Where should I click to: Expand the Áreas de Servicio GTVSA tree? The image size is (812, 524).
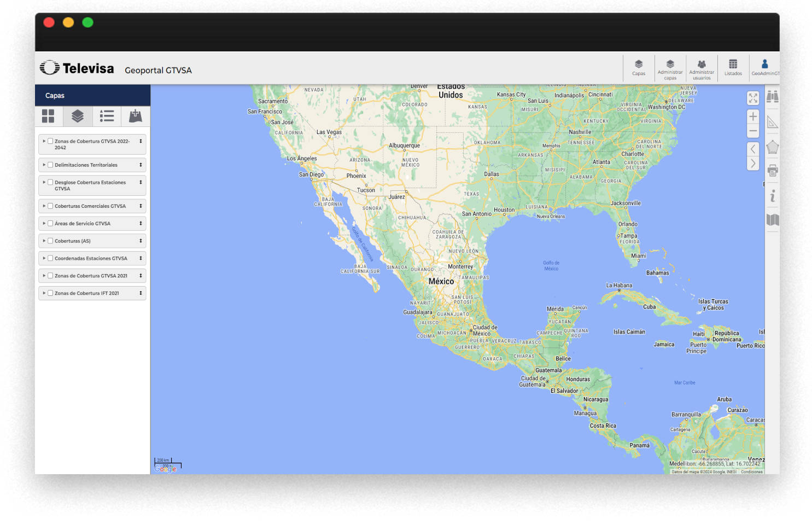pos(44,224)
